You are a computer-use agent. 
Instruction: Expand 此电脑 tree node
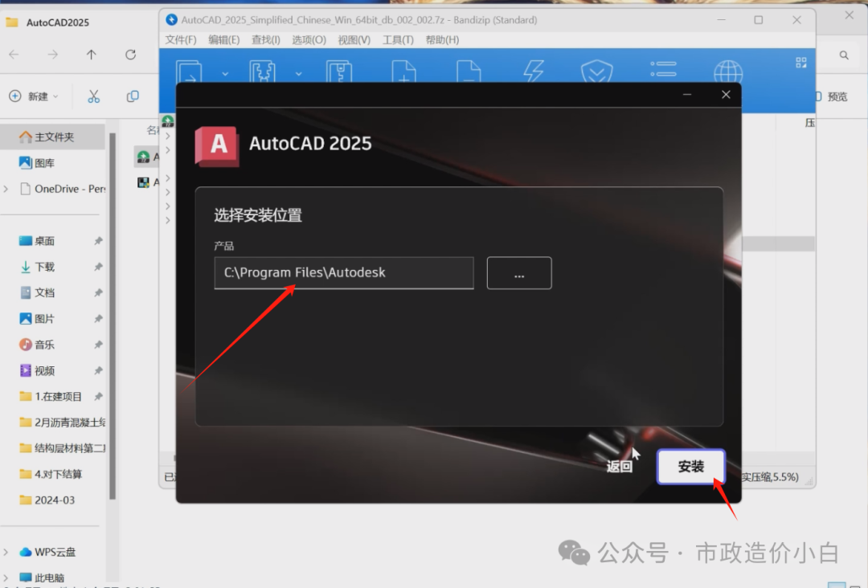[x=6, y=578]
